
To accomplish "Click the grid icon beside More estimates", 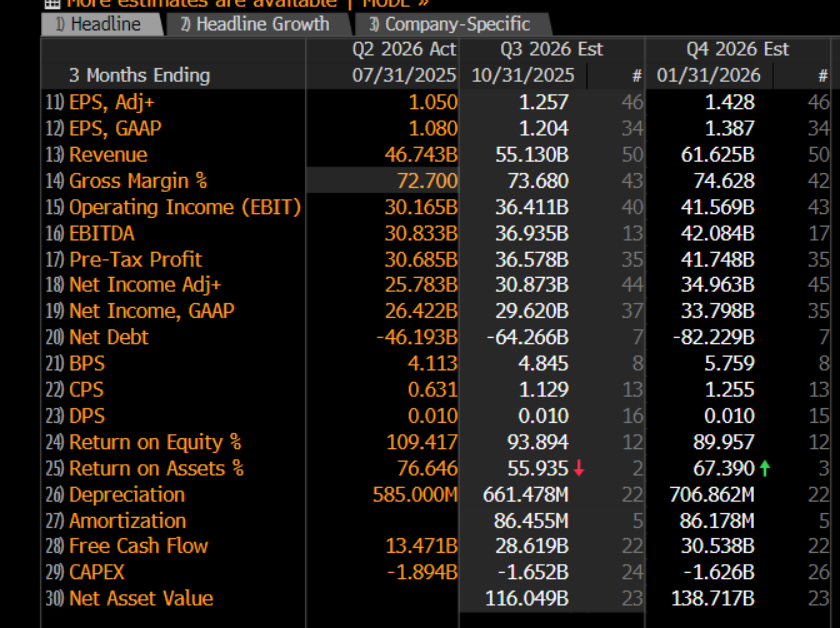I will click(52, 3).
